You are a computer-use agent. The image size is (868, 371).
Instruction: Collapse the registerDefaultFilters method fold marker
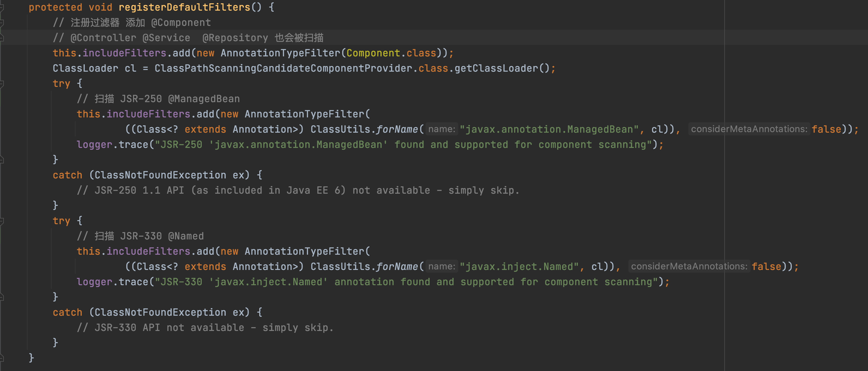[x=2, y=7]
